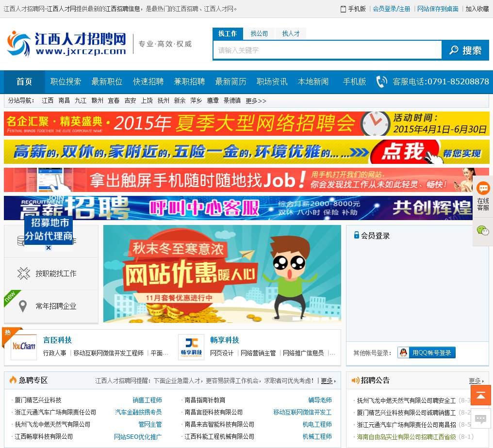Screen dimensions: 493x448
Task: Click the YouCham company logo
Action: click(24, 347)
